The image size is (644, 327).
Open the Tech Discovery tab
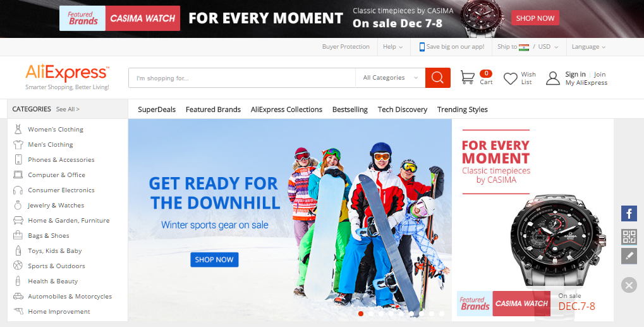[x=403, y=109]
